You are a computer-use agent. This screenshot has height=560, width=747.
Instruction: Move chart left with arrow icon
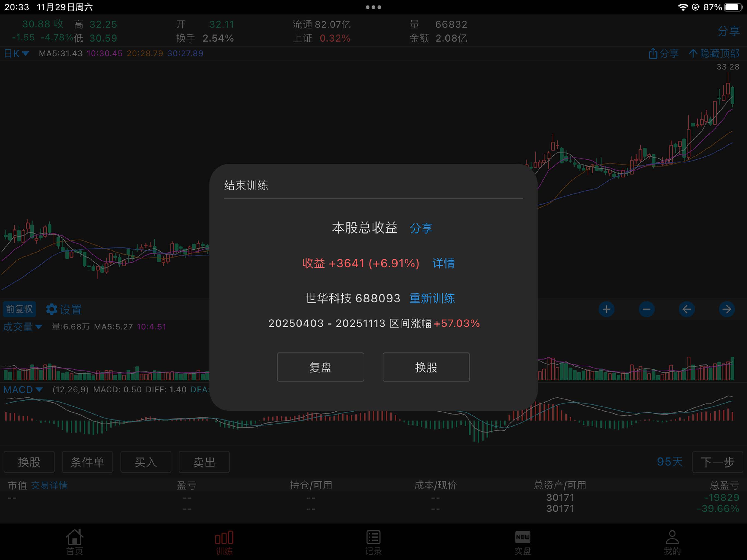(687, 309)
